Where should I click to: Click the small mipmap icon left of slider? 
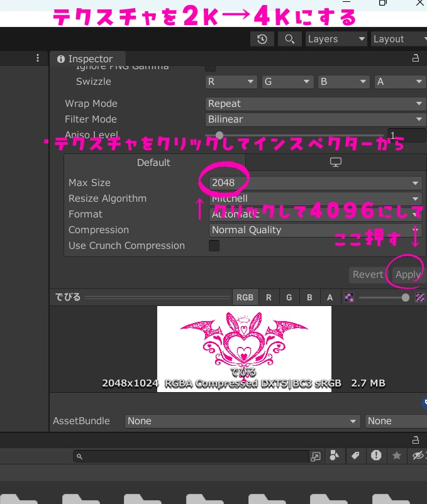click(349, 297)
